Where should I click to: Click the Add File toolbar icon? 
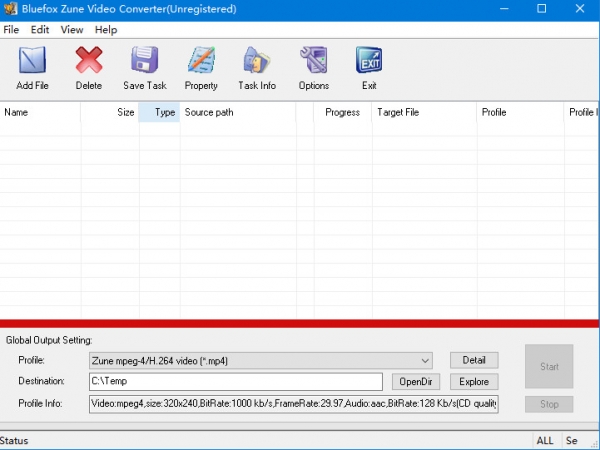pos(33,60)
